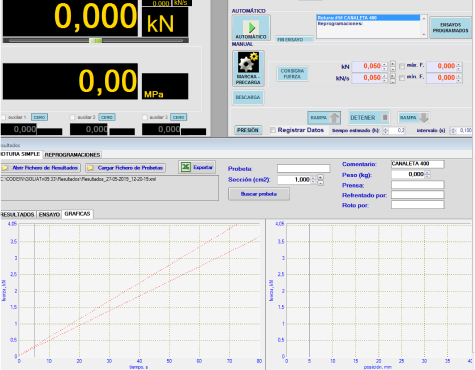Click the Comentario field containing CANALETA 400
This screenshot has width=475, height=370.
[417, 164]
